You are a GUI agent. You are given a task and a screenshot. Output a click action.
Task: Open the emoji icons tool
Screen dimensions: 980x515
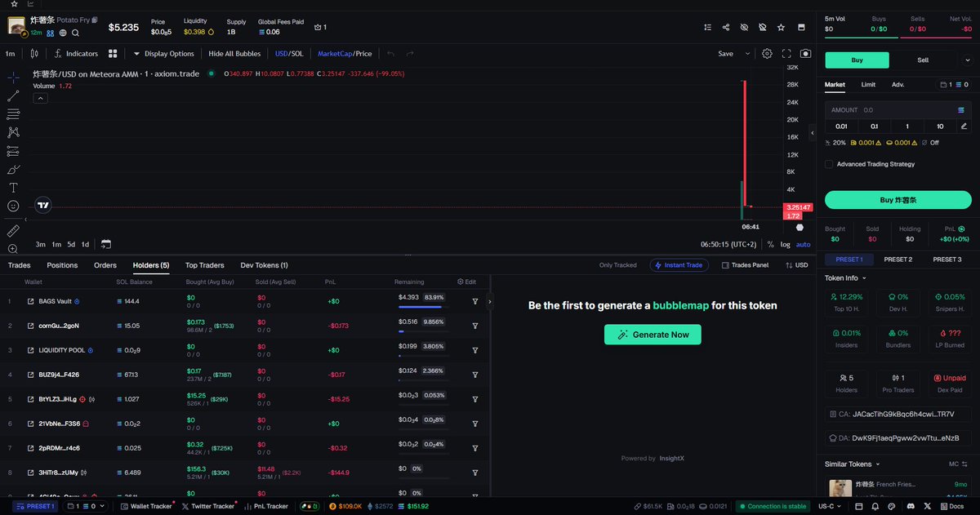pyautogui.click(x=13, y=206)
